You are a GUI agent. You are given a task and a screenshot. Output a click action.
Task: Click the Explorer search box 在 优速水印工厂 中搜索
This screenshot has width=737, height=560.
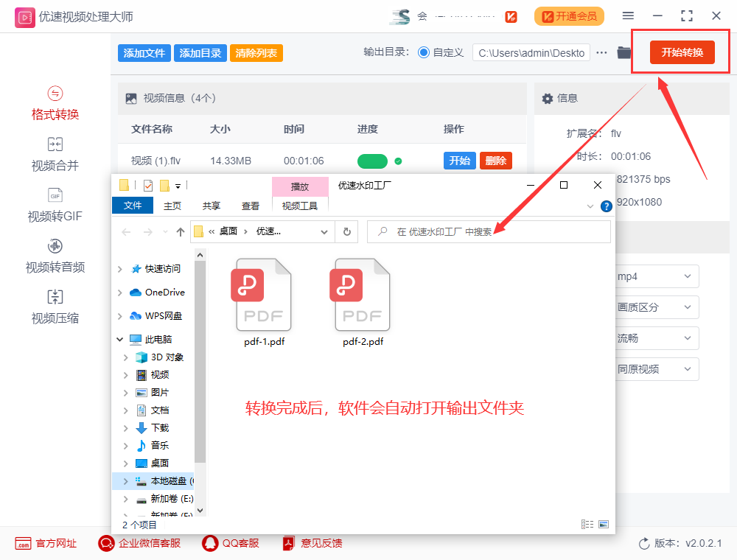coord(489,231)
